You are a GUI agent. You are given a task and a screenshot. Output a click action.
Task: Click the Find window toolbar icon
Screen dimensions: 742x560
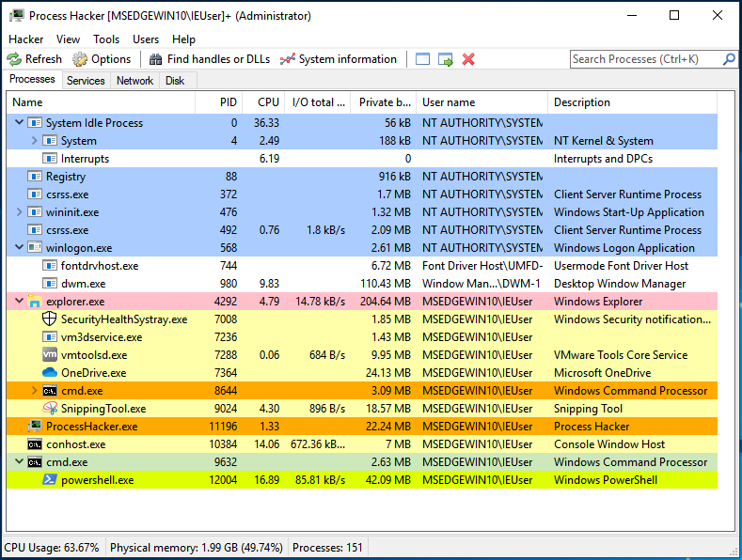(x=422, y=59)
